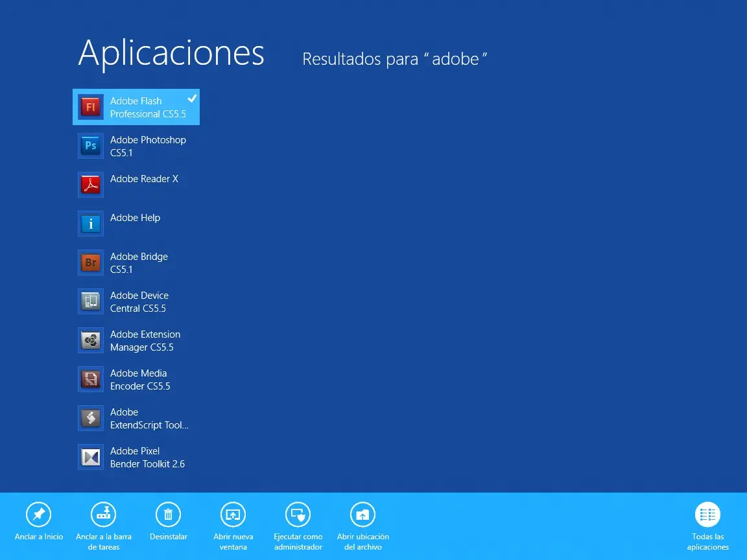The height and width of the screenshot is (560, 747).
Task: Select 'Adobe Extension Manager CS5.5' text
Action: (145, 340)
